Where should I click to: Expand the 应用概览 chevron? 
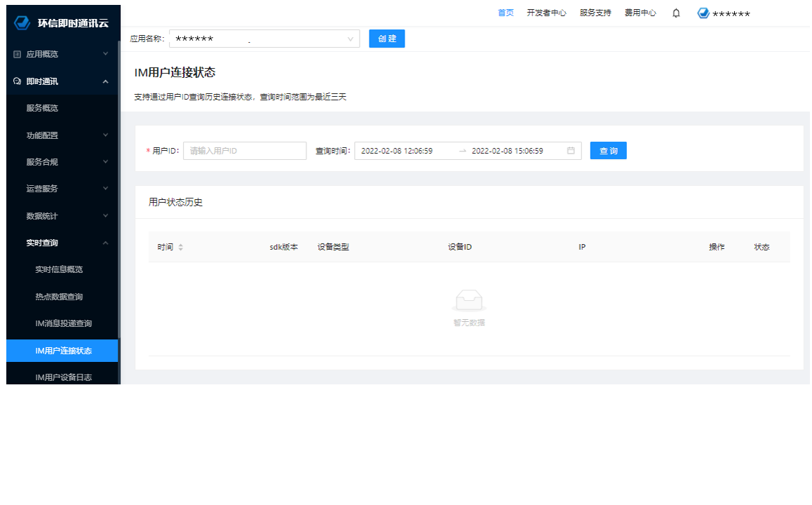coord(106,54)
